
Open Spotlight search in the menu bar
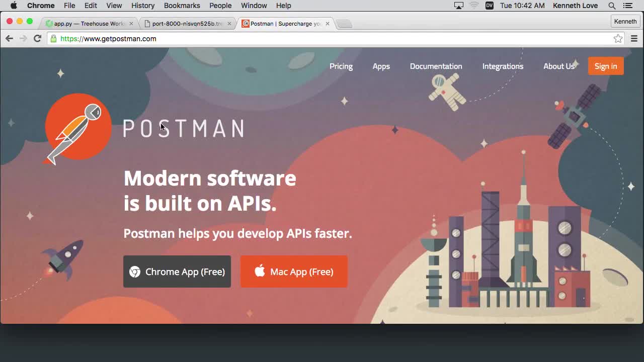[x=612, y=6]
